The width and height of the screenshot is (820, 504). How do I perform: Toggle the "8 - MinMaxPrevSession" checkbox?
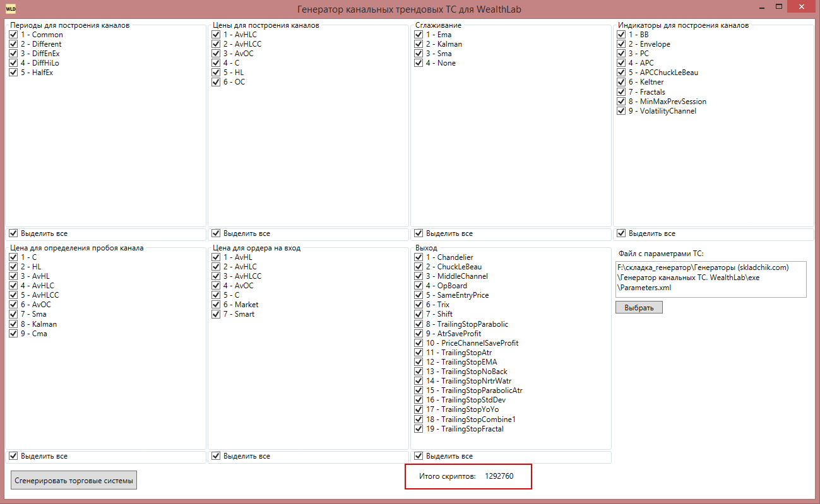(621, 102)
